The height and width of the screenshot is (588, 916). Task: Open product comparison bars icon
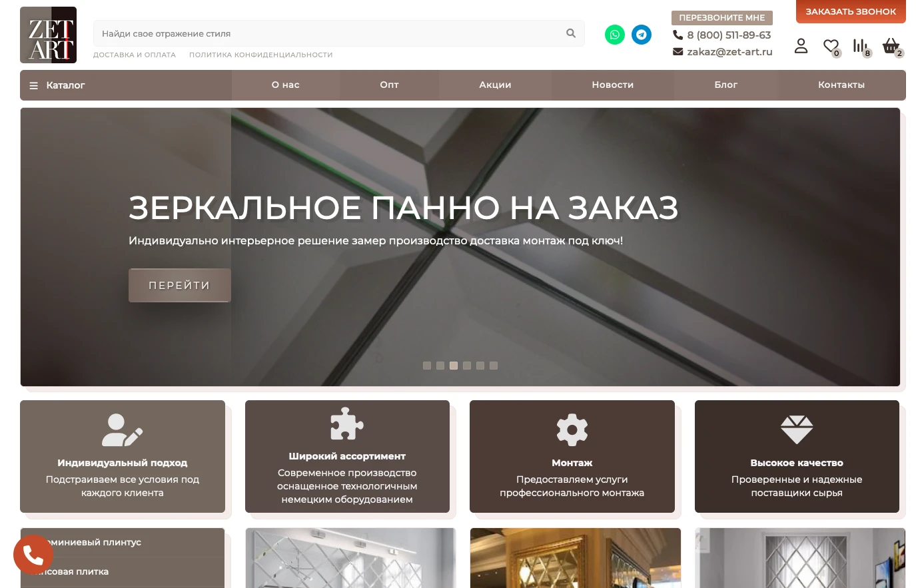point(860,46)
